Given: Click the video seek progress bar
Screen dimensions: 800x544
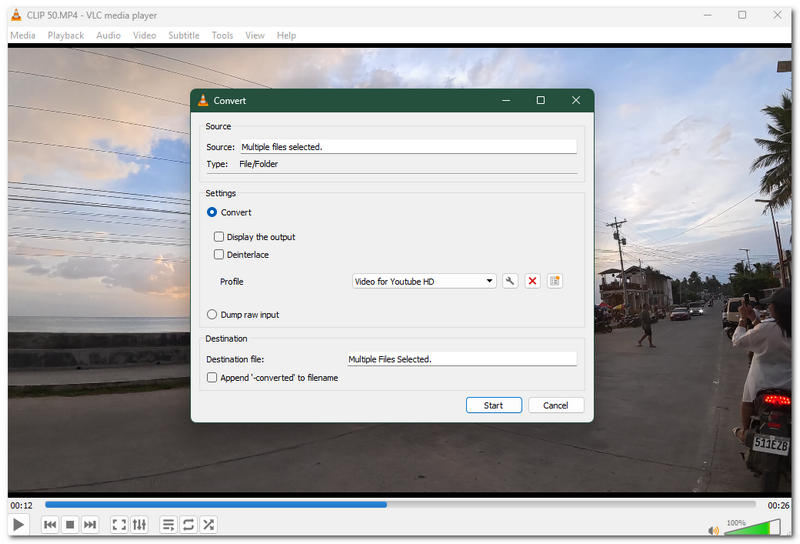Looking at the screenshot, I should [x=400, y=504].
